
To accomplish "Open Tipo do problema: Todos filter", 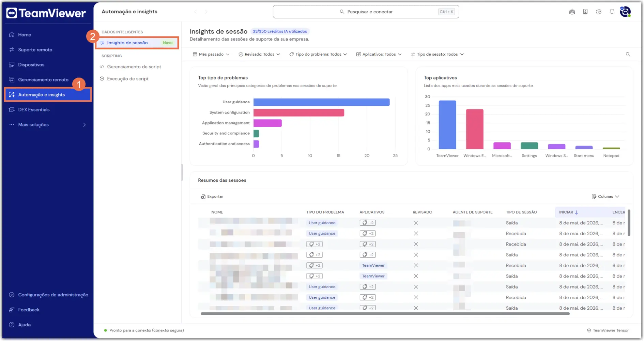I will 318,55.
